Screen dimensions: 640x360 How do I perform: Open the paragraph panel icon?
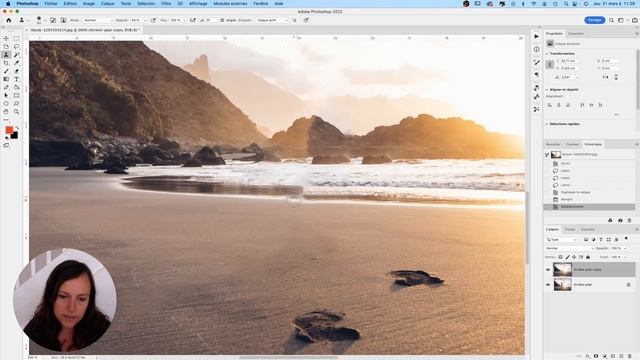[x=536, y=75]
